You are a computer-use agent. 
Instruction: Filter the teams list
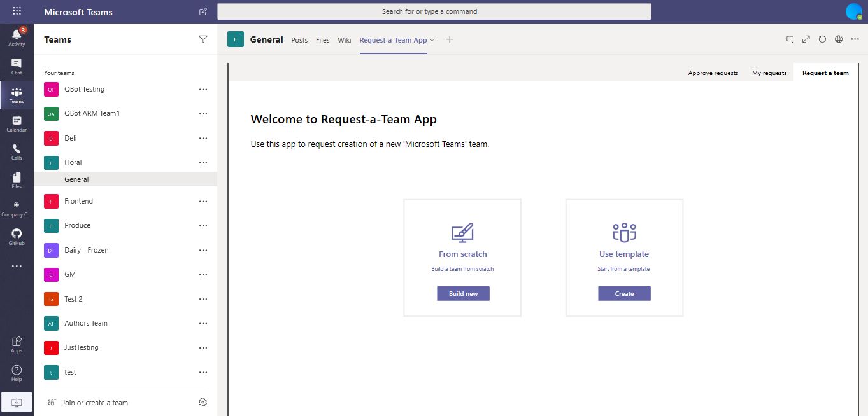coord(203,39)
